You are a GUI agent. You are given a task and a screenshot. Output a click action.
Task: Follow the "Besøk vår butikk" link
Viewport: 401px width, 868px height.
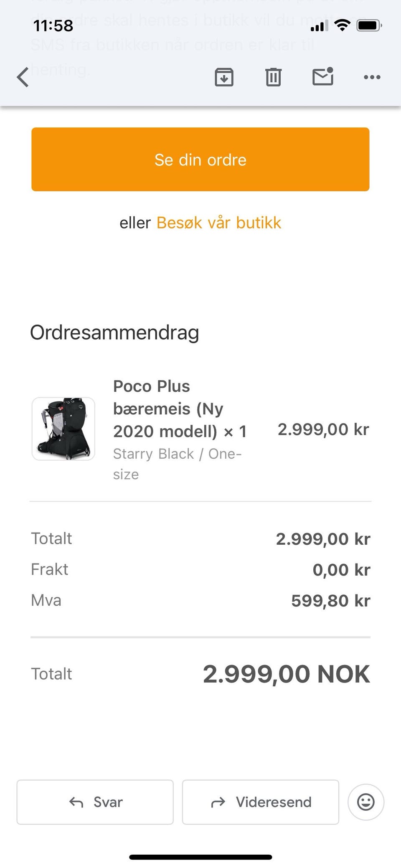218,223
